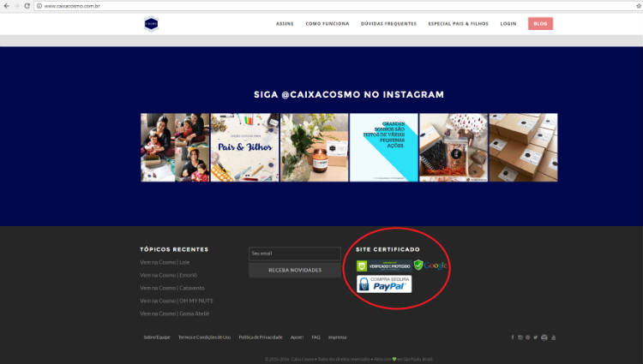The height and width of the screenshot is (364, 643).
Task: Click the browser address bar URL
Action: [72, 6]
